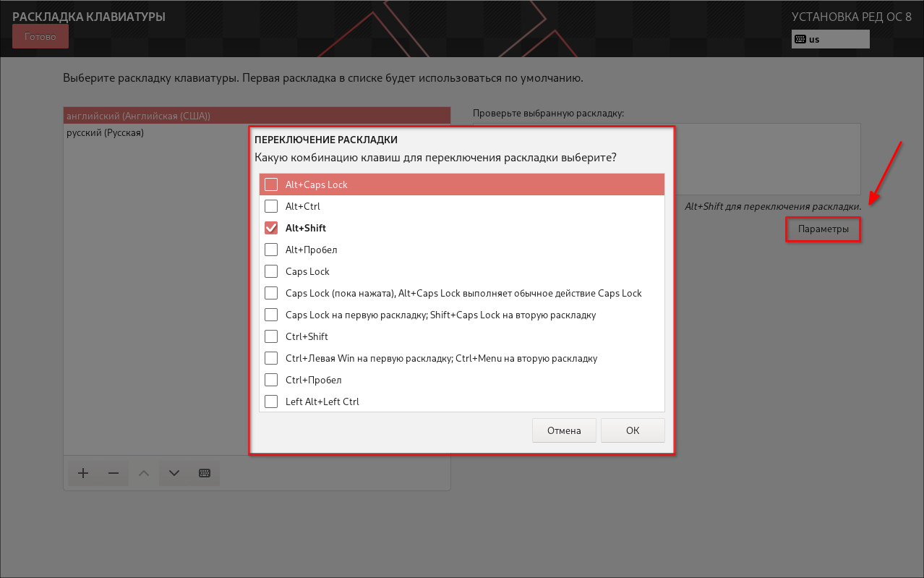Click the layout test input field
Screen dimensions: 924x578
[x=766, y=159]
